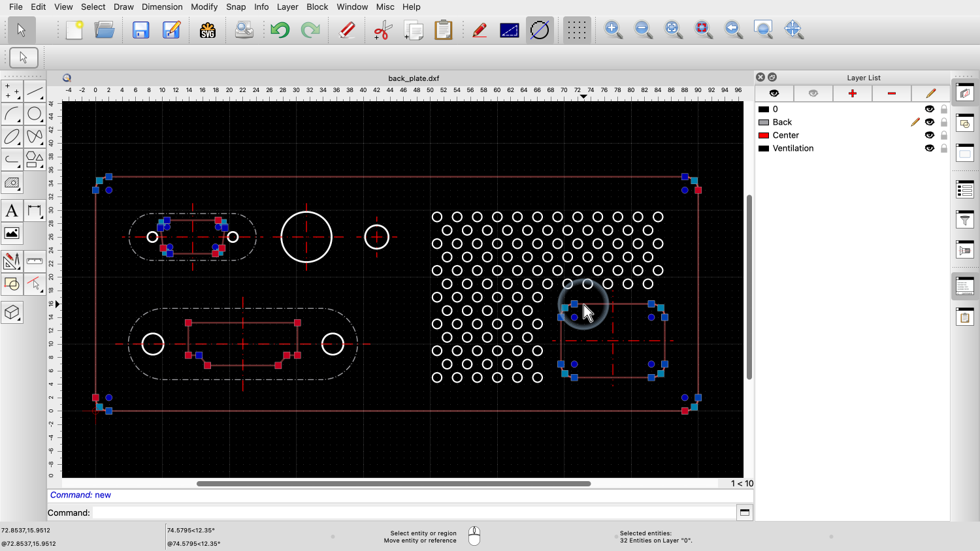The height and width of the screenshot is (551, 980).
Task: Expand the Line tools submenu
Action: coord(35,91)
